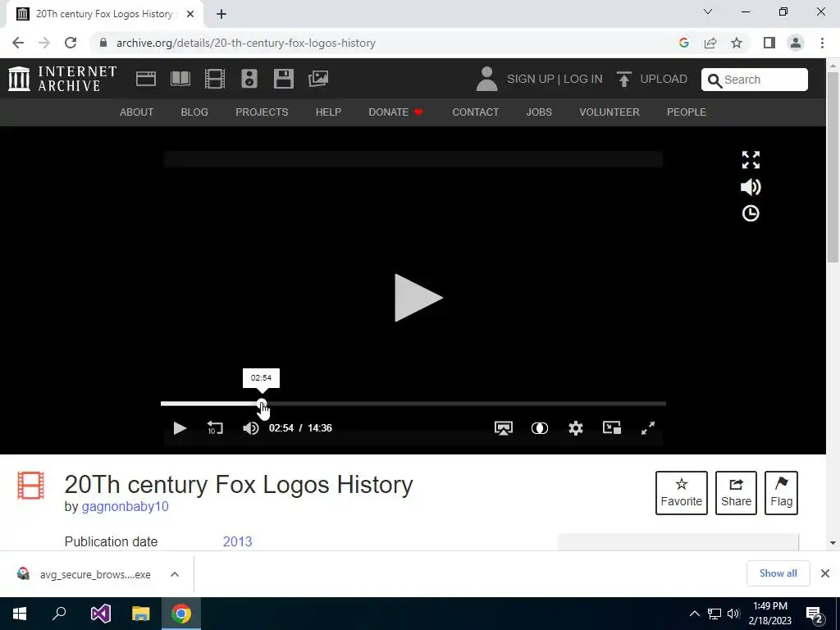Click Show all downloads
The image size is (840, 630).
point(778,573)
